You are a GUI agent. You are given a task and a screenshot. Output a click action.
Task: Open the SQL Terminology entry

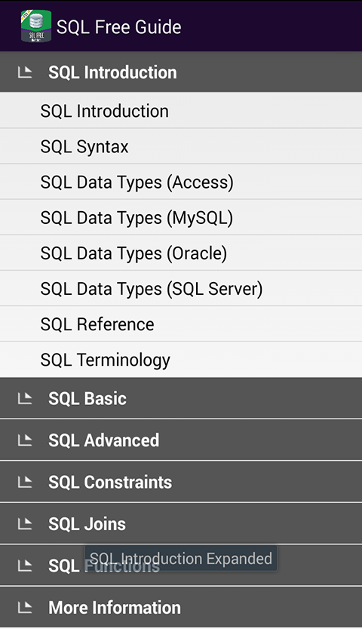181,360
